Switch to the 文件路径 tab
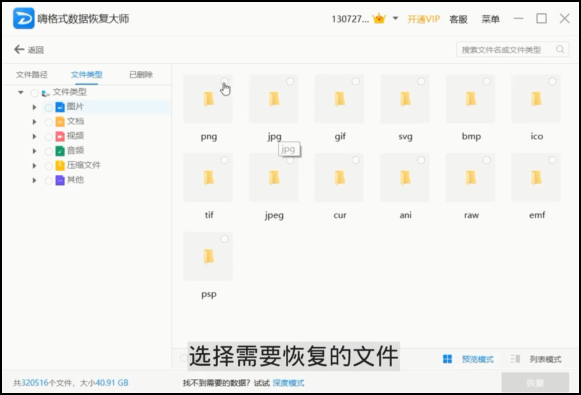Screen dimensions: 581x395 coord(32,74)
